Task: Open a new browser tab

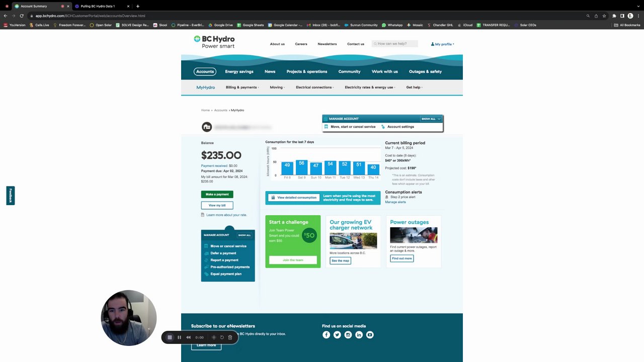Action: pos(137,6)
